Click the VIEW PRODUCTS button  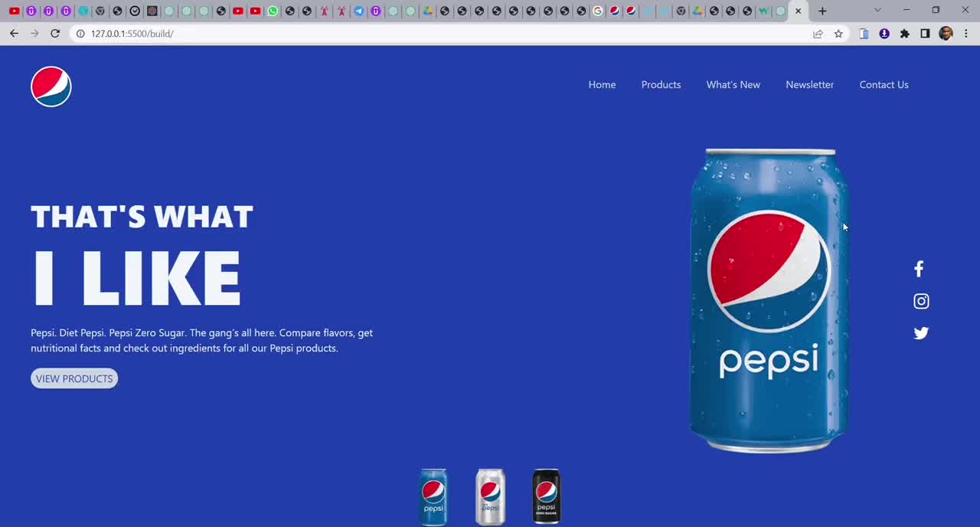(x=74, y=378)
